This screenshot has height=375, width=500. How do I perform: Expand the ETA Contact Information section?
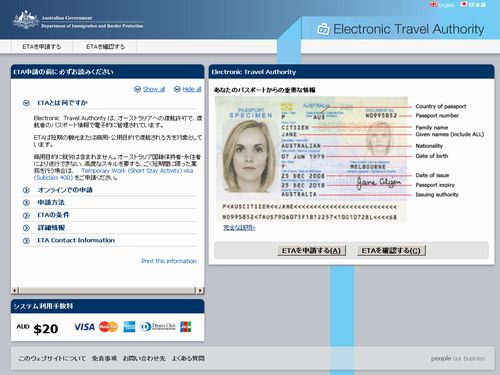[x=26, y=241]
